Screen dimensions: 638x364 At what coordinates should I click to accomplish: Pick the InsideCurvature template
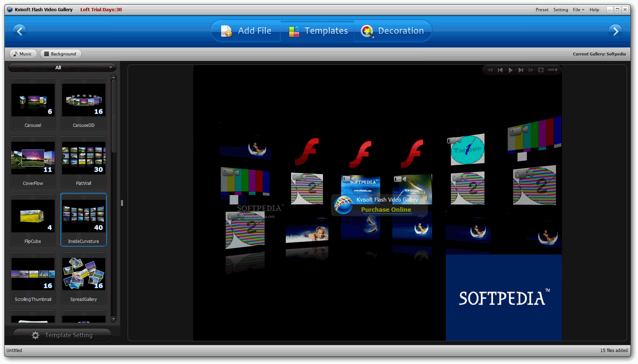(84, 220)
